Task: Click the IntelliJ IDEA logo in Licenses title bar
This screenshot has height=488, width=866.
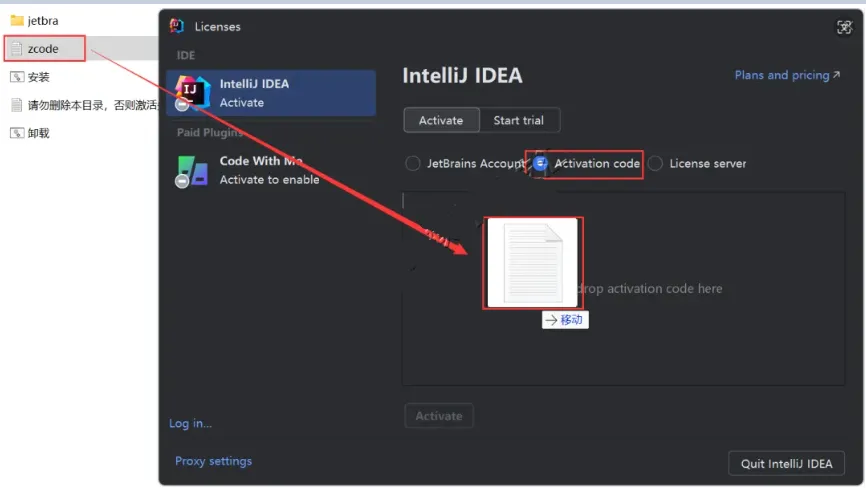Action: coord(177,26)
